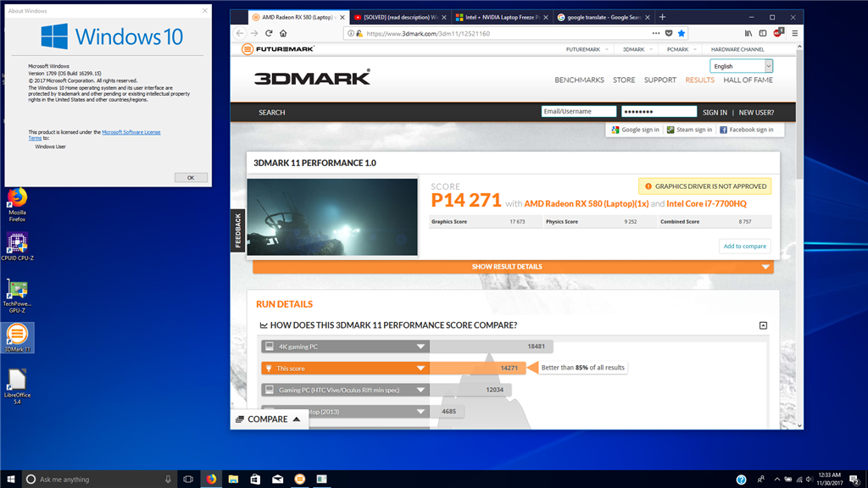Go to the Firefox home page icon
The width and height of the screenshot is (868, 488).
pos(283,33)
